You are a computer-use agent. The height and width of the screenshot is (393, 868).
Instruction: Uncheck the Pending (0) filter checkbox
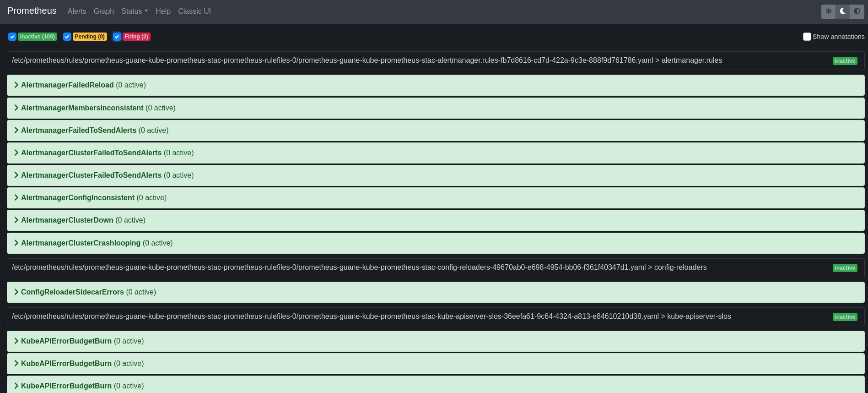coord(67,37)
